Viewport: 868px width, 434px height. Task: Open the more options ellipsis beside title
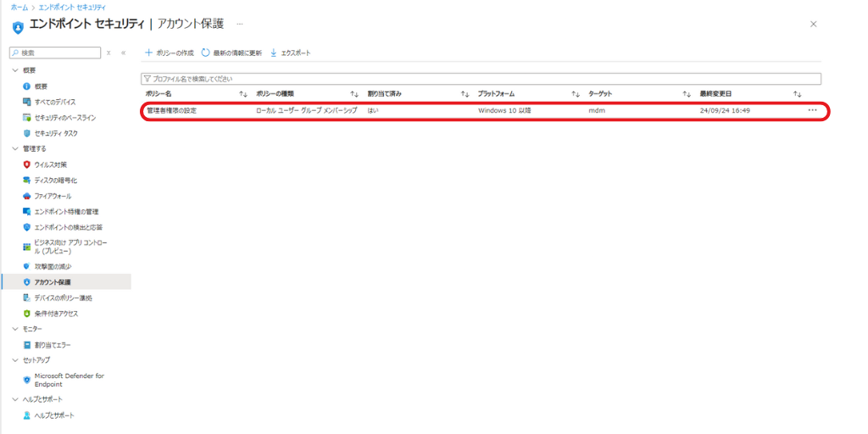(240, 24)
